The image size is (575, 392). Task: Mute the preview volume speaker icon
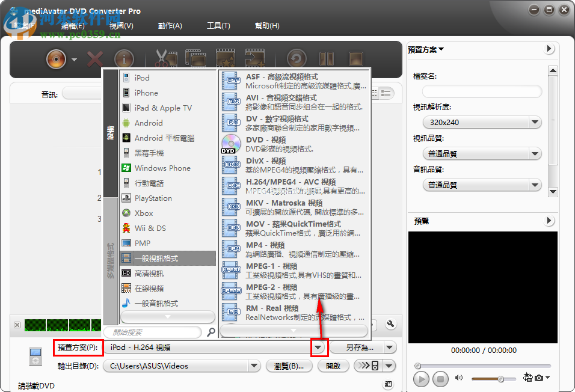pos(459,378)
